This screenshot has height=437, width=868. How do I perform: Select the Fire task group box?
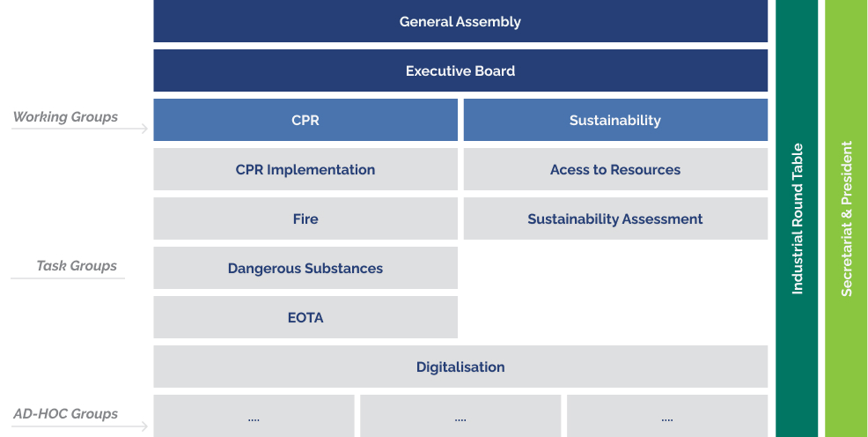pos(305,218)
